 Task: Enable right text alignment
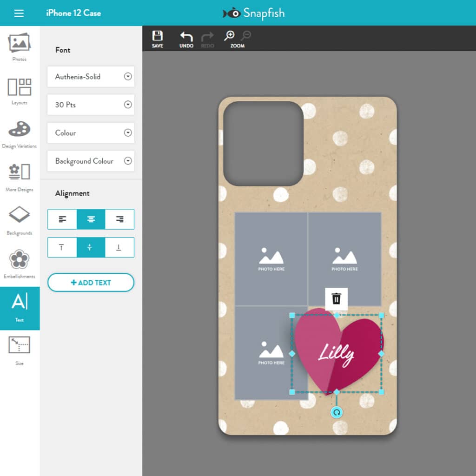(x=119, y=219)
